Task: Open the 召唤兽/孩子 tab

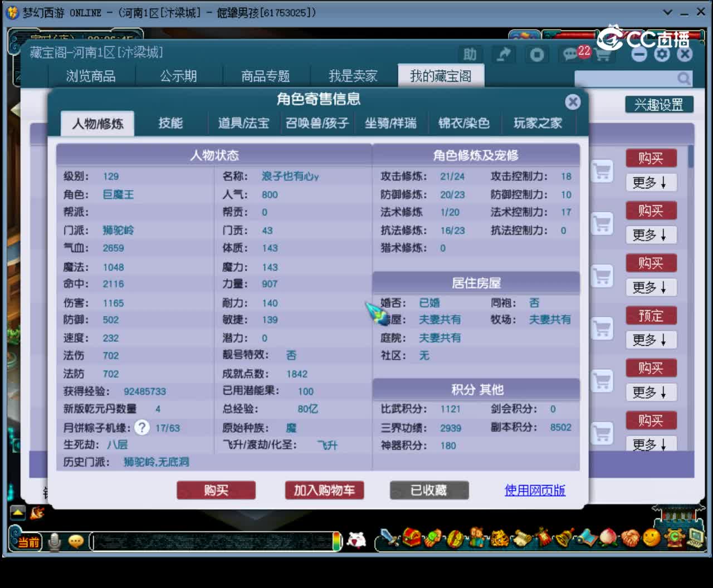Action: (x=317, y=123)
